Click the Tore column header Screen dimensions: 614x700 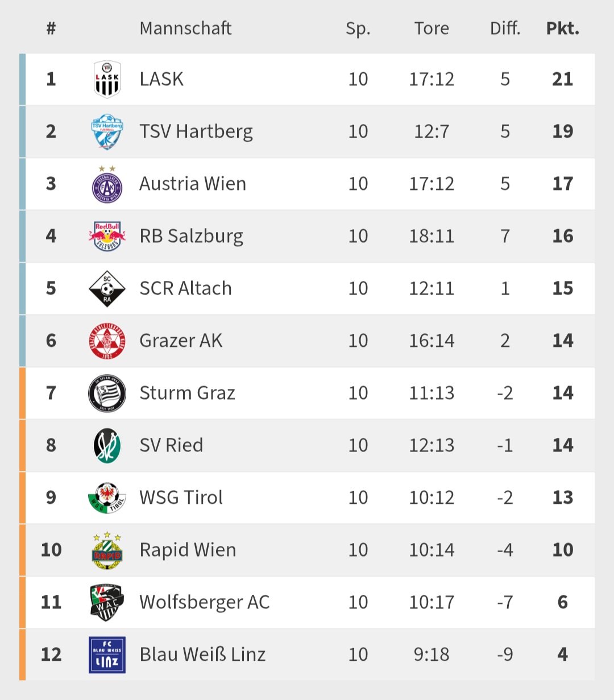pyautogui.click(x=432, y=28)
